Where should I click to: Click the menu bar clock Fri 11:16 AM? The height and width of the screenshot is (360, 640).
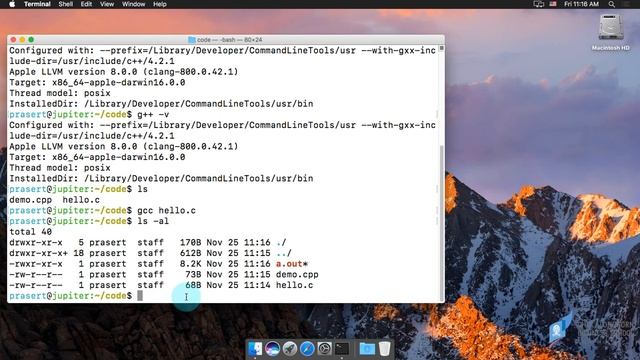pyautogui.click(x=581, y=4)
